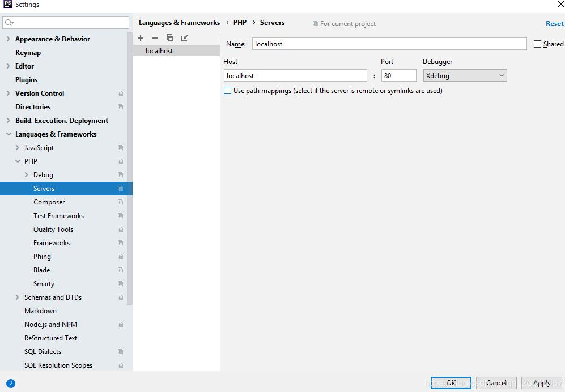
Task: Copy the selected server configuration
Action: (169, 38)
